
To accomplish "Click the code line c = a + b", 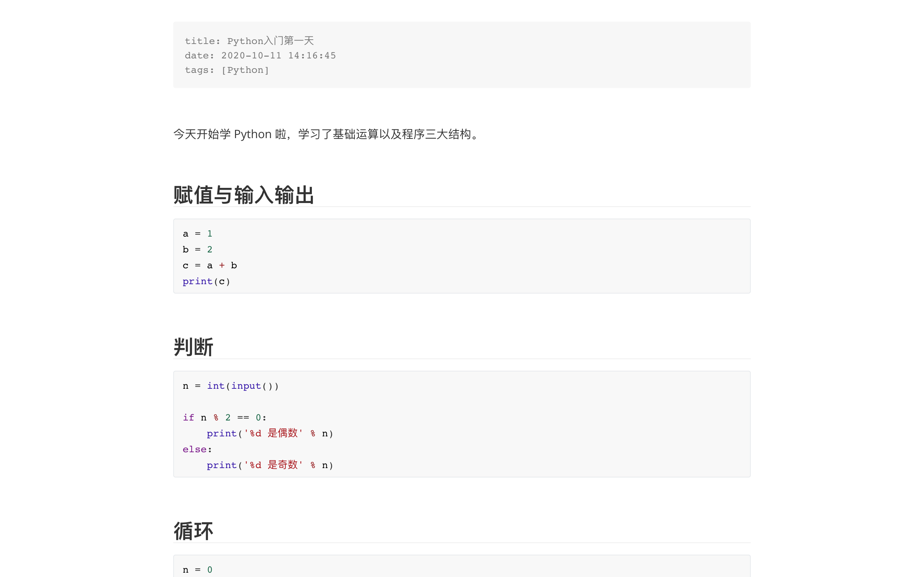I will tap(210, 266).
